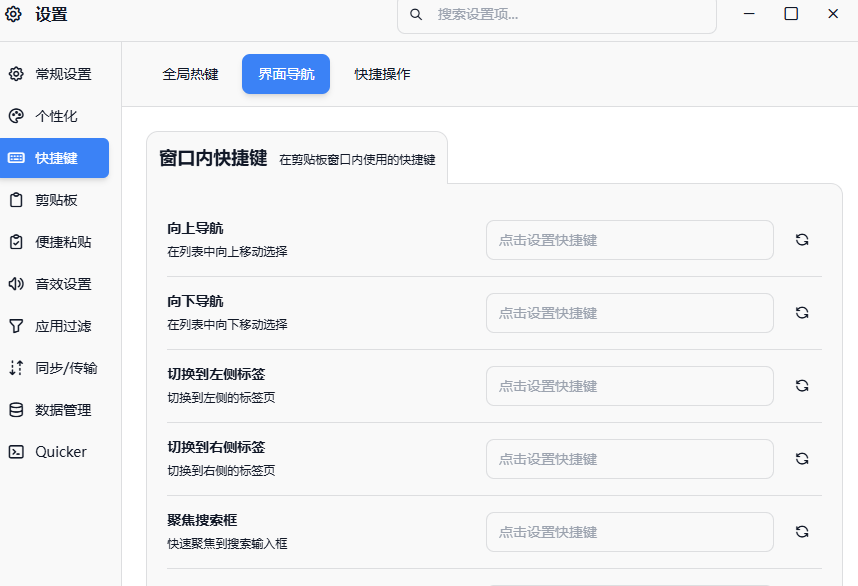Set shortcut field for 聚焦搜索框
Screen dimensions: 858x586
[630, 531]
